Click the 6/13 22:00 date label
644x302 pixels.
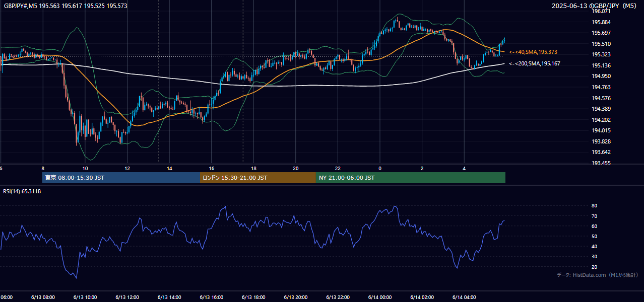coord(338,297)
